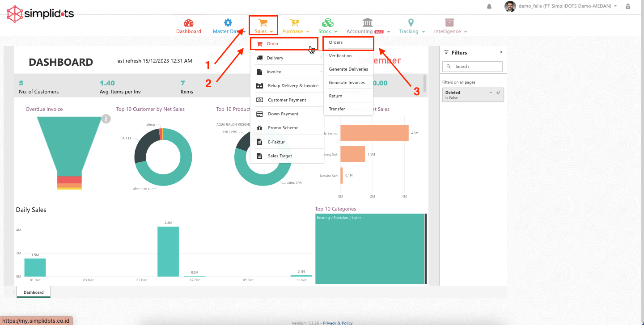This screenshot has width=644, height=325.
Task: Click the Tracking map pin icon
Action: [x=411, y=23]
